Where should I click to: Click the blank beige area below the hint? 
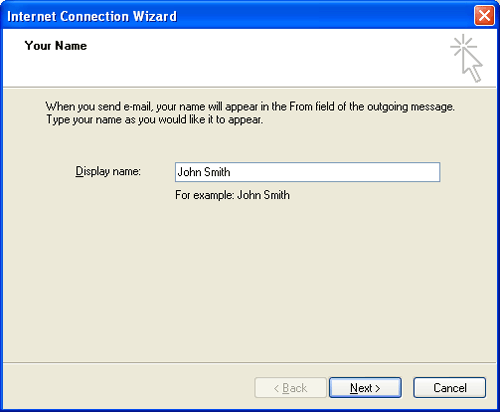tap(250, 280)
